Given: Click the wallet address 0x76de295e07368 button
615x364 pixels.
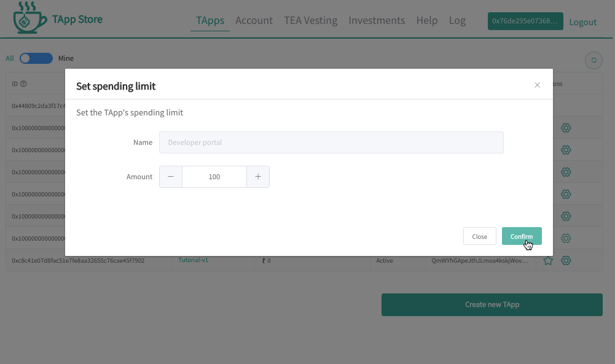Looking at the screenshot, I should [525, 21].
